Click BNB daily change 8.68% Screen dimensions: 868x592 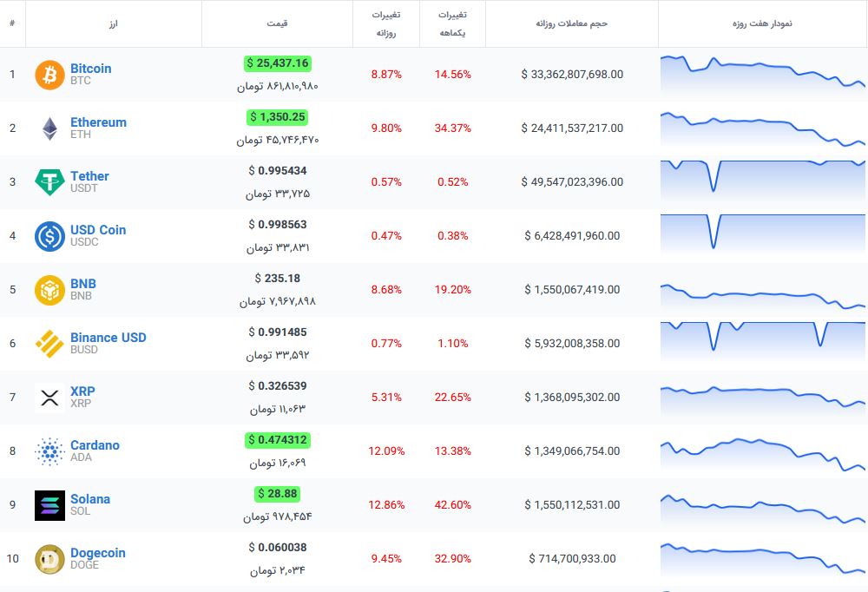(x=386, y=289)
